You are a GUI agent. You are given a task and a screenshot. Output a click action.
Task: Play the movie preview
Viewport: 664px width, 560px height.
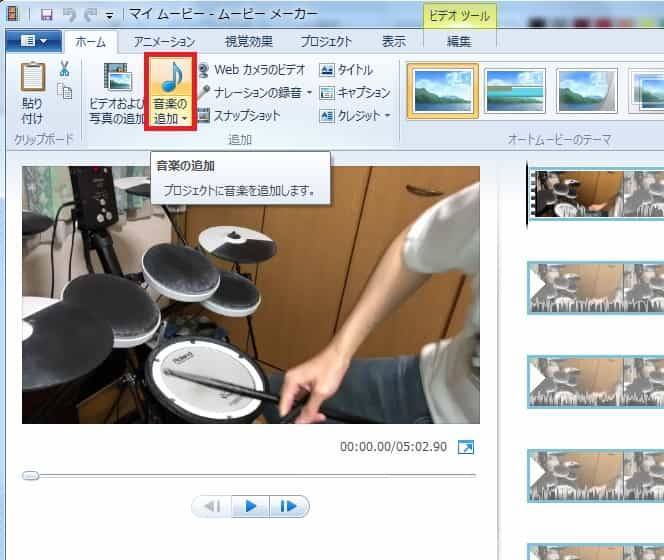pos(251,506)
